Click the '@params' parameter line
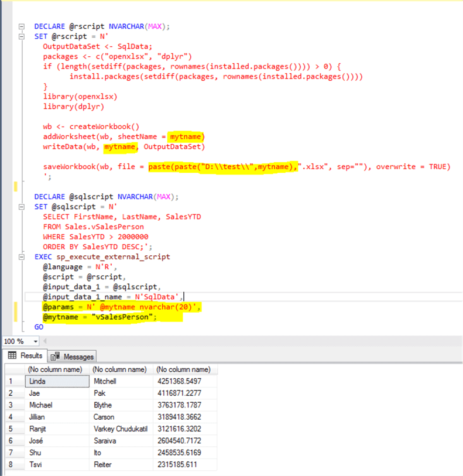 pyautogui.click(x=122, y=307)
